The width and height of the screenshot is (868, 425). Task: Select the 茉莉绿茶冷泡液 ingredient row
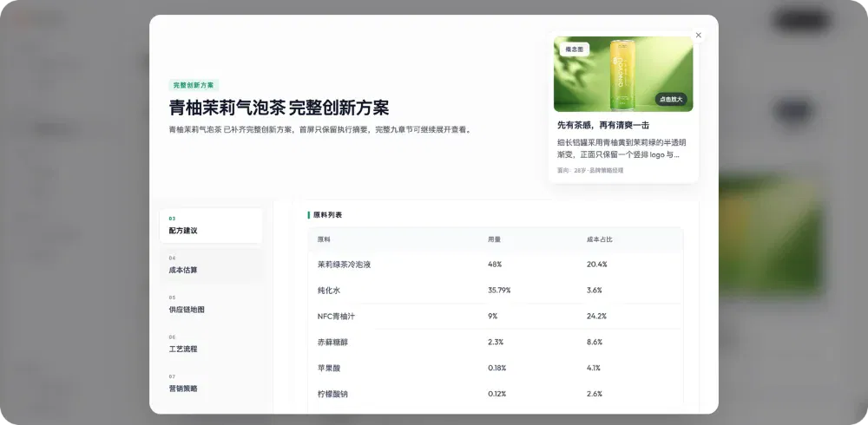pyautogui.click(x=496, y=265)
